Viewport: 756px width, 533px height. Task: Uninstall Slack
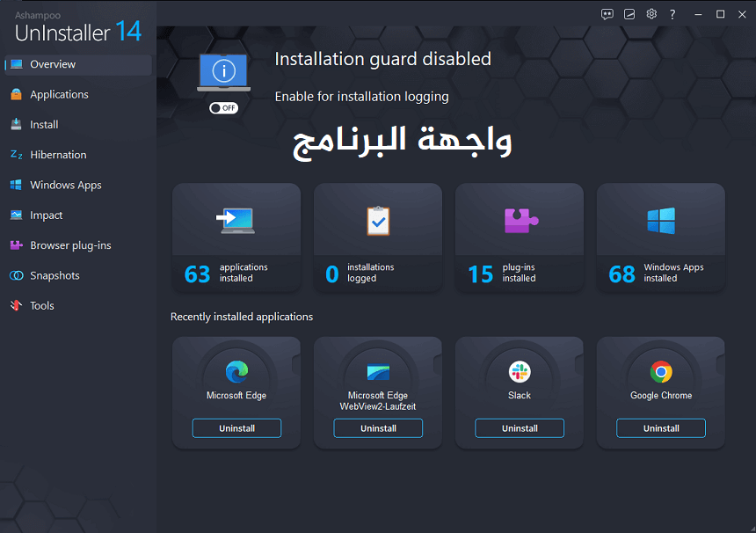(x=520, y=428)
